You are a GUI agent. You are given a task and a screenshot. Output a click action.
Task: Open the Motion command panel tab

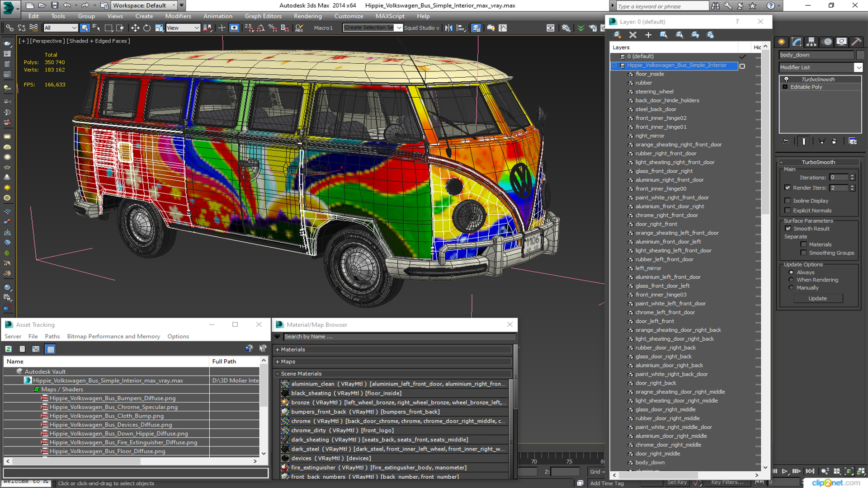(x=827, y=42)
